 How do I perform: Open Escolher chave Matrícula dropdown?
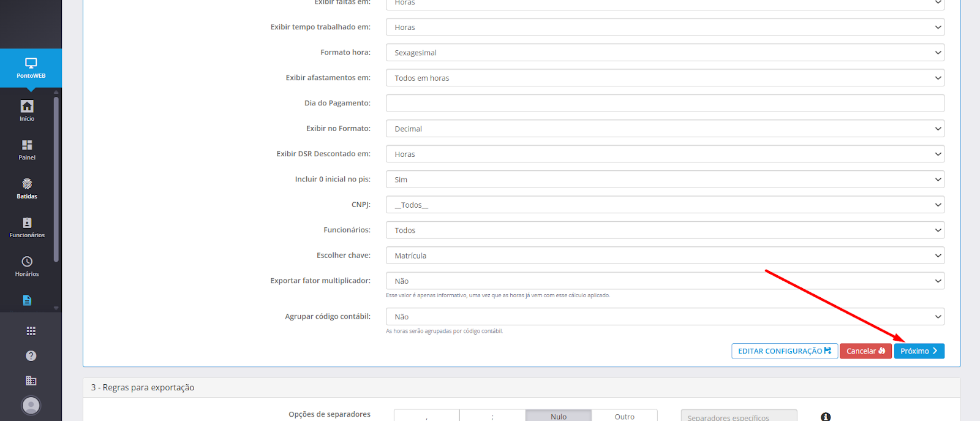665,256
